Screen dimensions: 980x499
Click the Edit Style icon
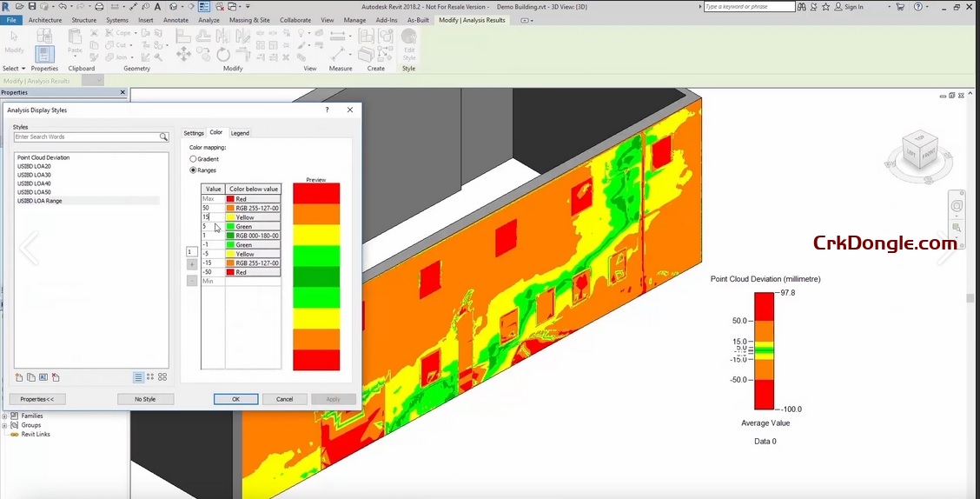tap(408, 44)
